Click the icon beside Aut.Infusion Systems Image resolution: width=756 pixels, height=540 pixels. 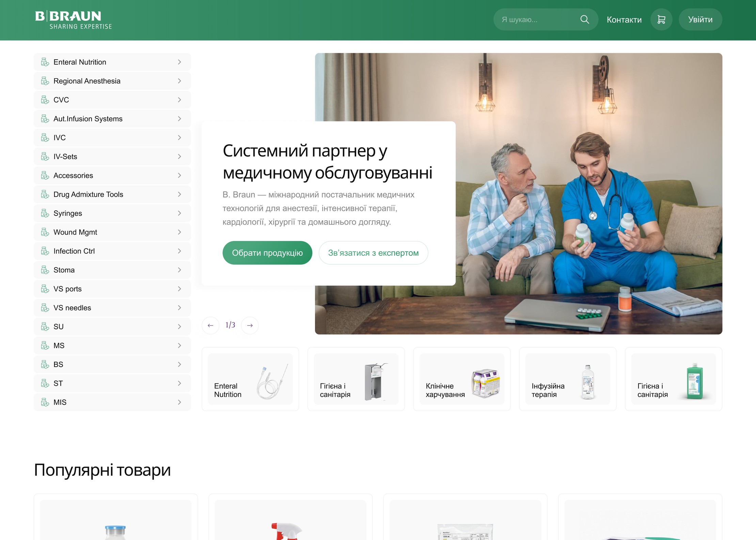pyautogui.click(x=45, y=119)
